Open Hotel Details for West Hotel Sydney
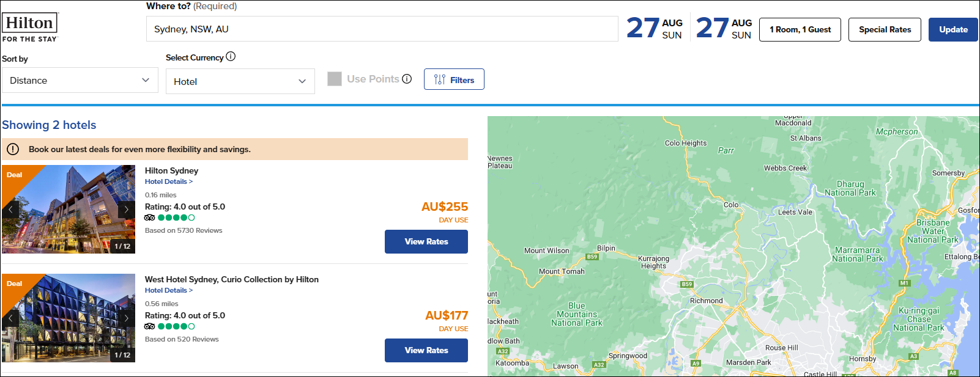Screen dimensions: 980x377 (169, 290)
